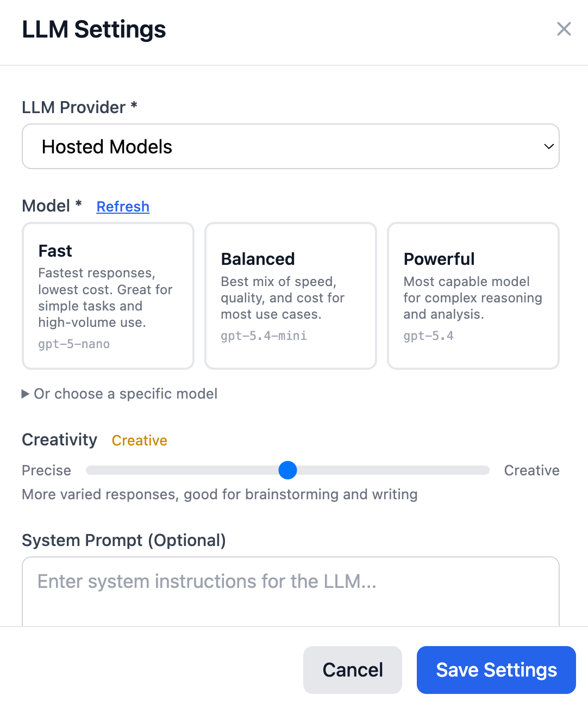
Task: Click the disclosure triangle beside specific model
Action: click(x=25, y=394)
